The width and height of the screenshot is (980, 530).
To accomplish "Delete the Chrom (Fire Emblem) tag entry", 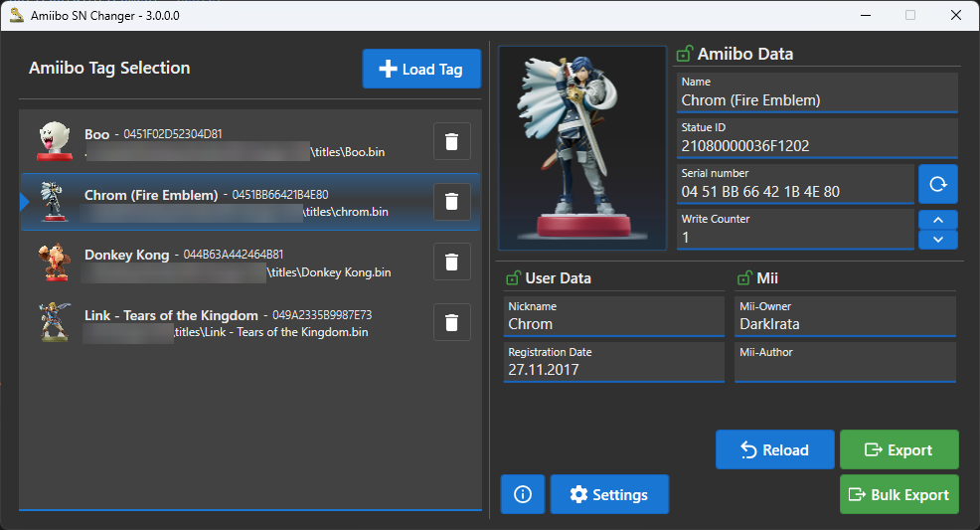I will point(452,202).
